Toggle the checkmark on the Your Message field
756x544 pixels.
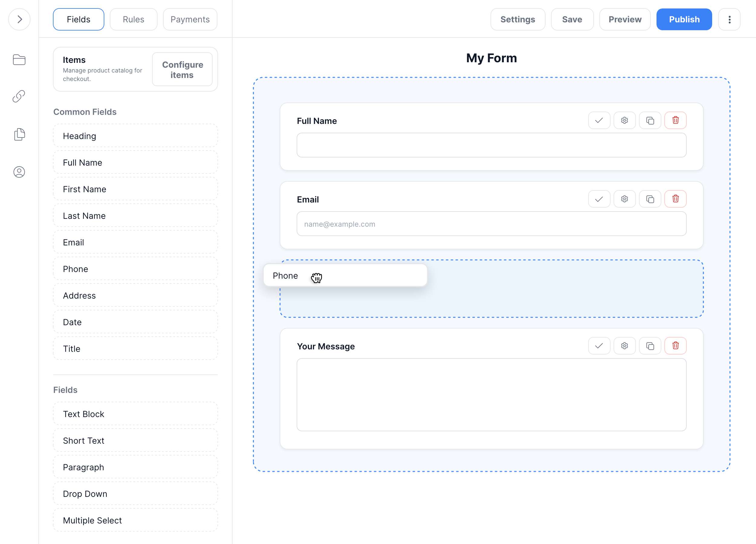599,346
